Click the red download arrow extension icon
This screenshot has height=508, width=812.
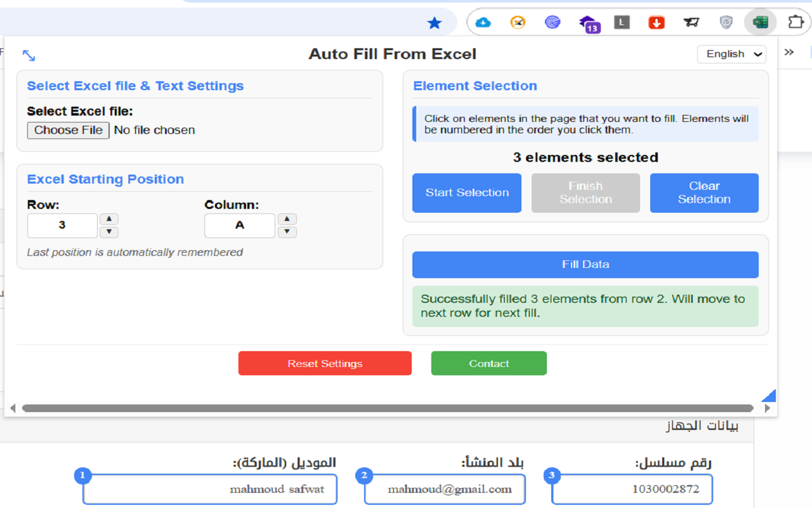pos(657,22)
